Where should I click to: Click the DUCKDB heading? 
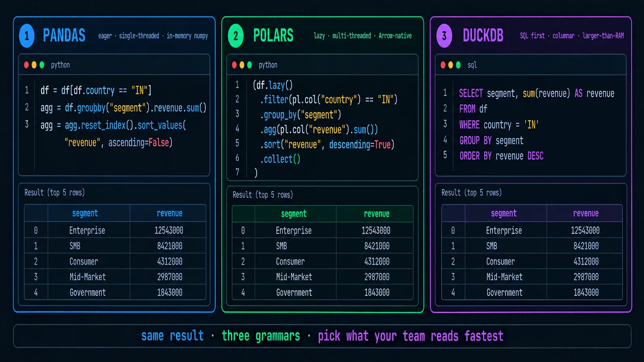click(483, 35)
